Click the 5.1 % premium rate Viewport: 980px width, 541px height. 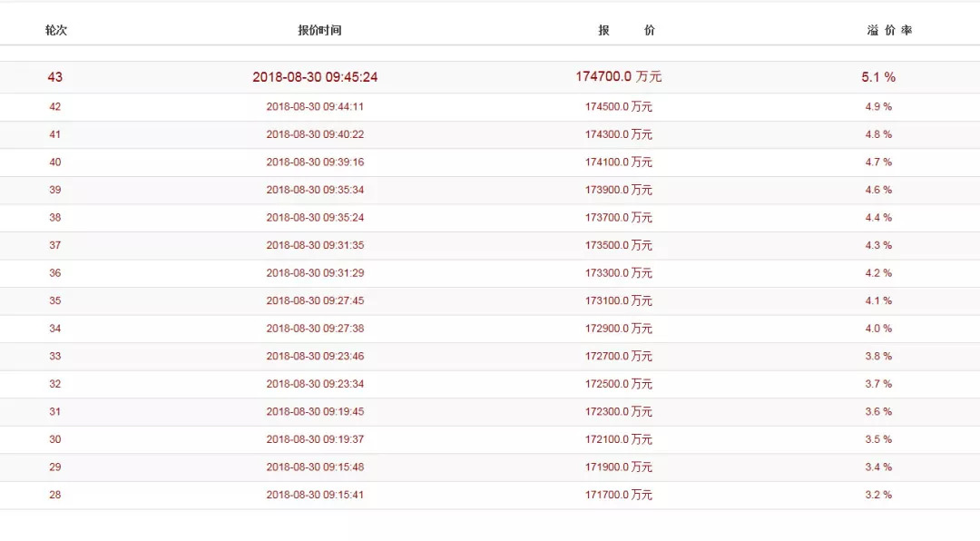click(878, 77)
